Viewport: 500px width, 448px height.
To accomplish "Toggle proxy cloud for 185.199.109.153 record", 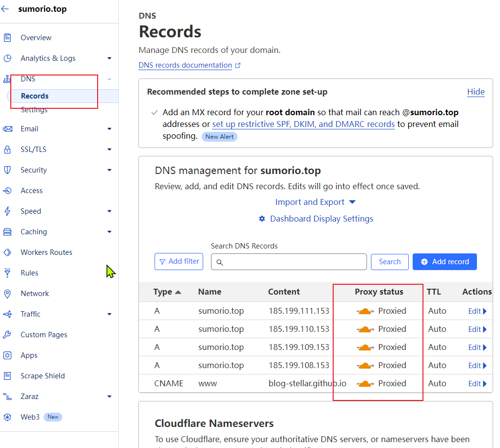I will click(x=365, y=348).
